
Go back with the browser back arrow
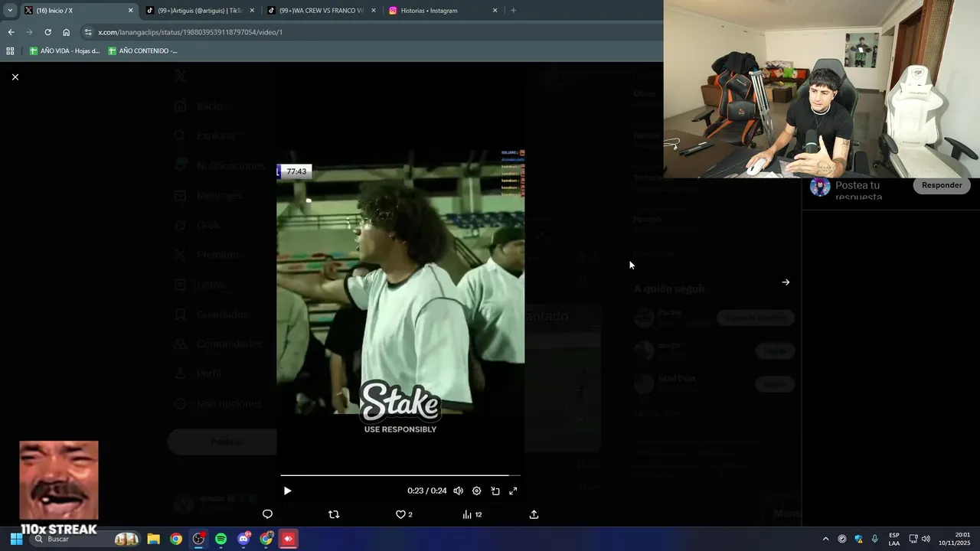click(x=11, y=32)
